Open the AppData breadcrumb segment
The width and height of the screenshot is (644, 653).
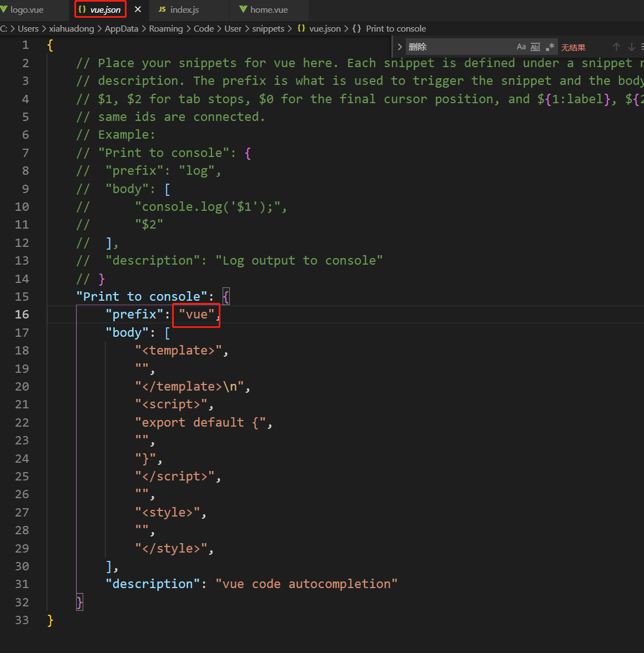[x=121, y=29]
